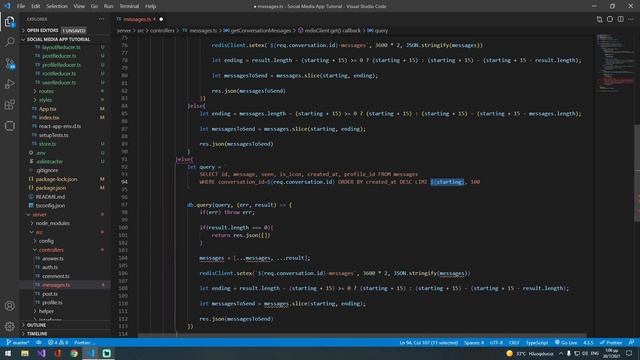Screen dimensions: 640x360
Task: Change encoding via UTF-8 status item
Action: [x=496, y=342]
